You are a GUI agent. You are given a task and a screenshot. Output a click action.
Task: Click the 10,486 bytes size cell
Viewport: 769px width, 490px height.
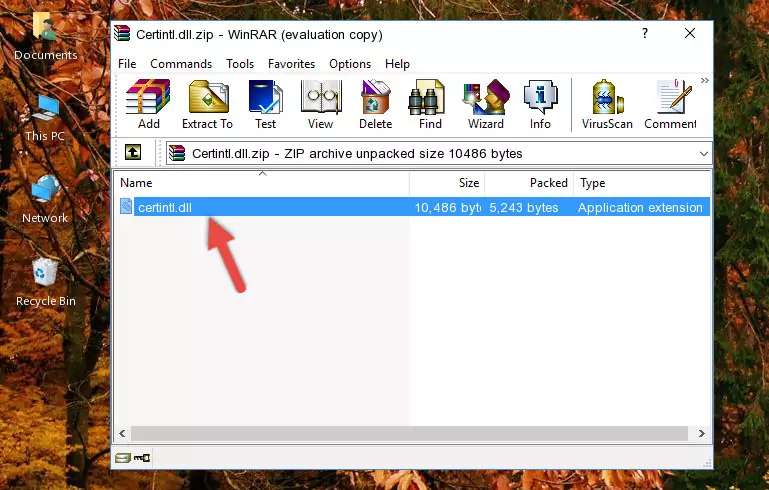pos(447,208)
